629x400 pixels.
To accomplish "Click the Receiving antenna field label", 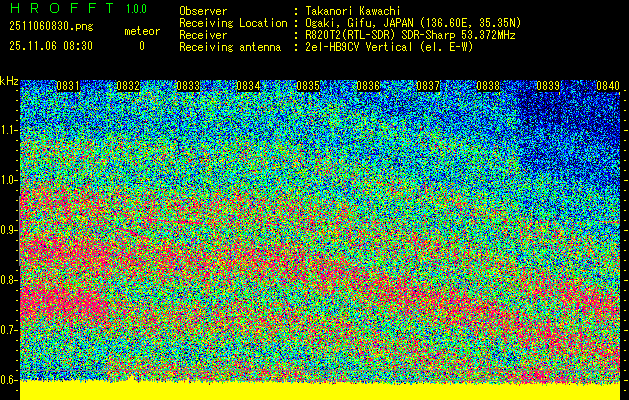I will point(230,47).
